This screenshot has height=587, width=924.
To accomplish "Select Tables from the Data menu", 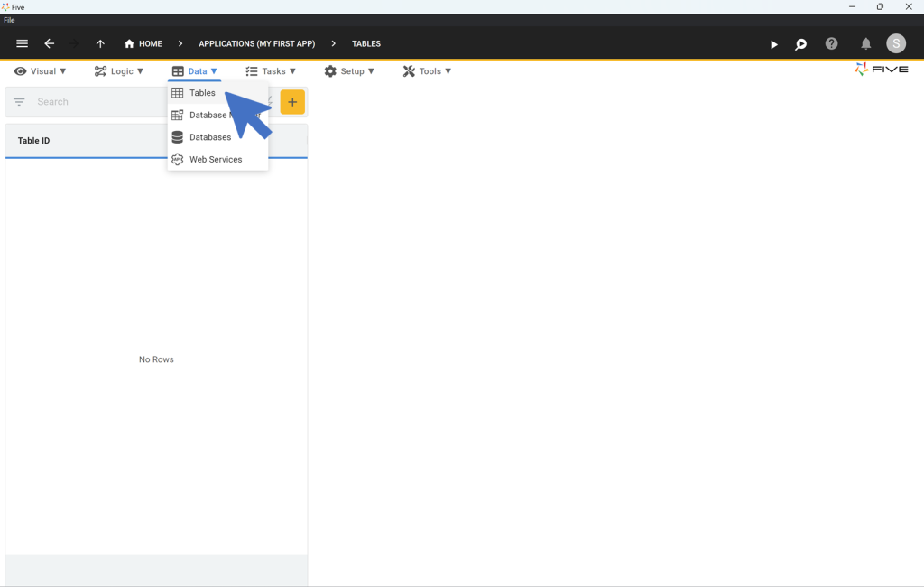I will (202, 92).
